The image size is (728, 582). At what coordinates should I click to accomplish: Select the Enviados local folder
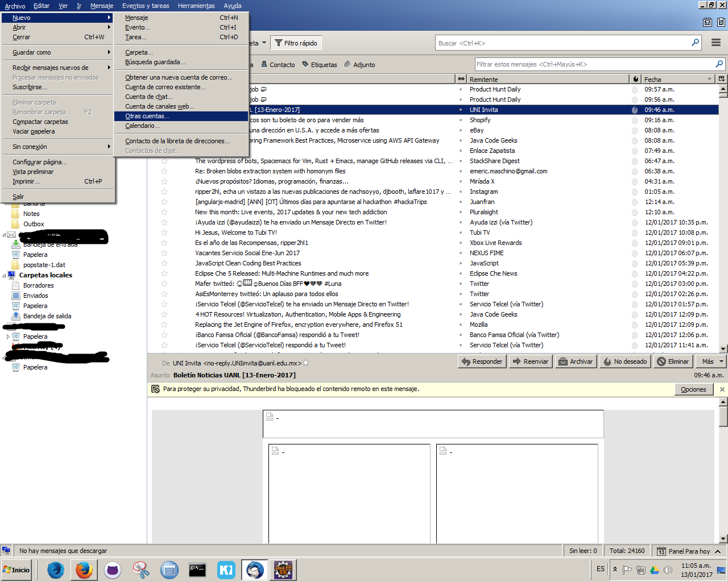click(35, 296)
